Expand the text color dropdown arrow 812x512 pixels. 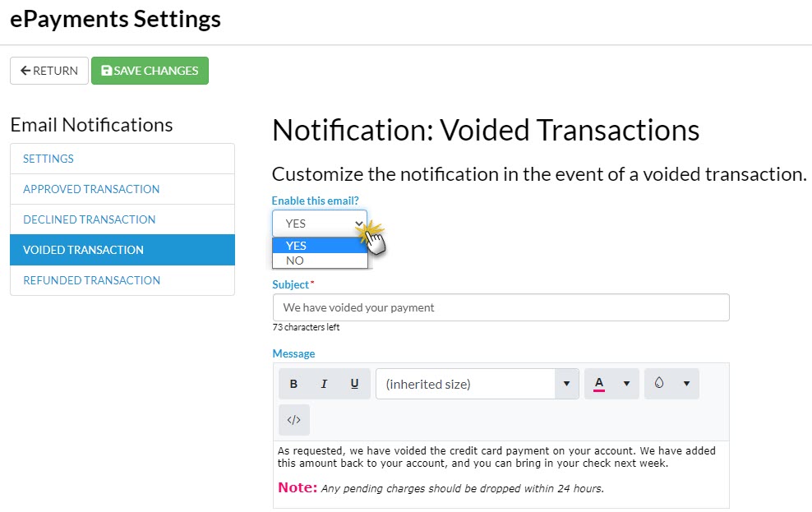[626, 384]
